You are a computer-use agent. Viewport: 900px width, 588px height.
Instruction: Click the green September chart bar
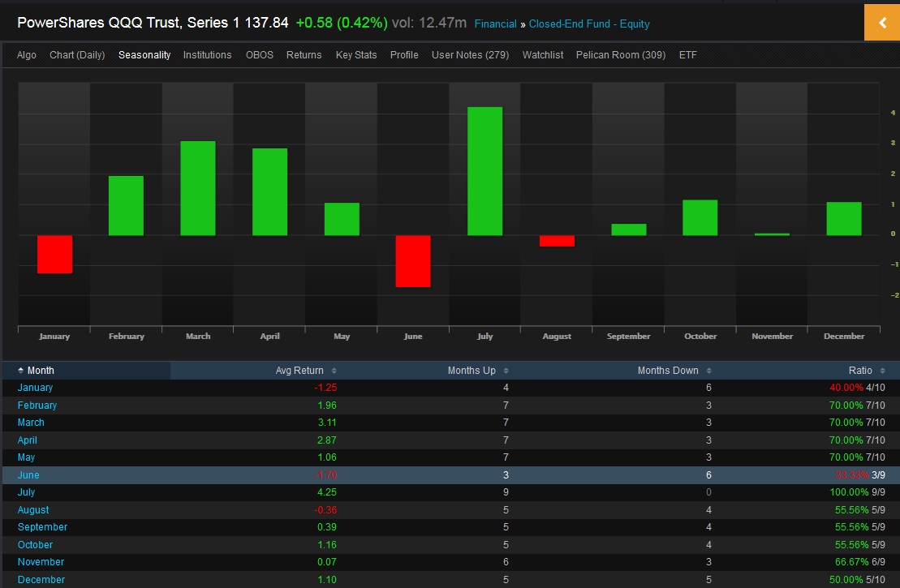pos(629,230)
